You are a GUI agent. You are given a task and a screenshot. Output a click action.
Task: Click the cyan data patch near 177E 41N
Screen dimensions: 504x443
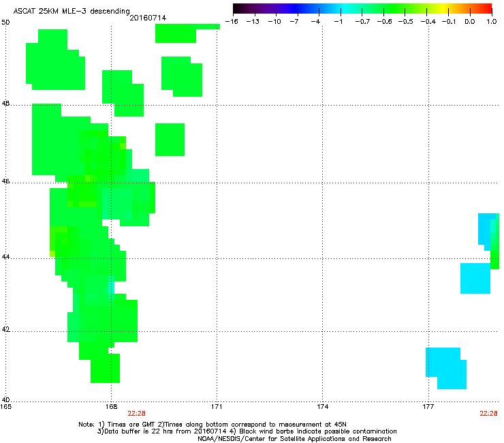[x=446, y=368]
